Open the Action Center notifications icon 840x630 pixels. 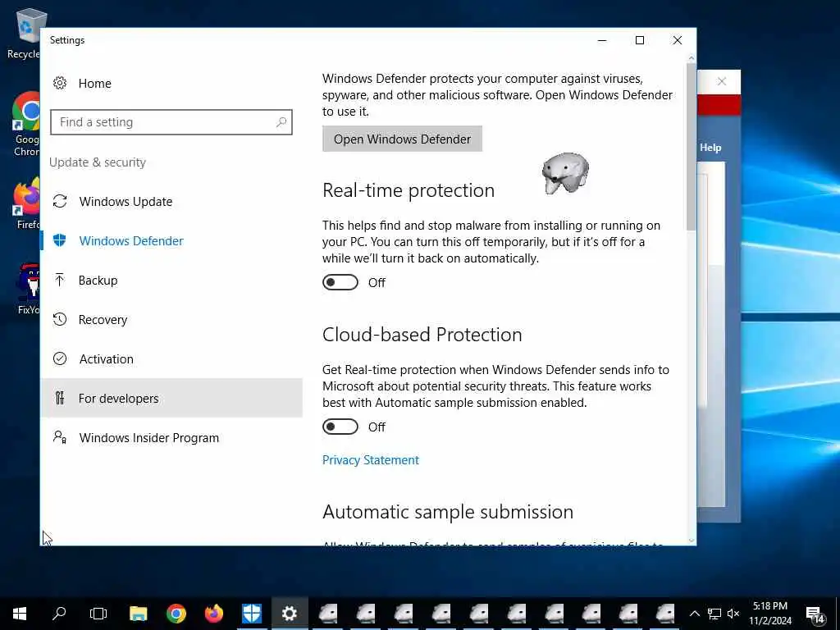pos(815,614)
